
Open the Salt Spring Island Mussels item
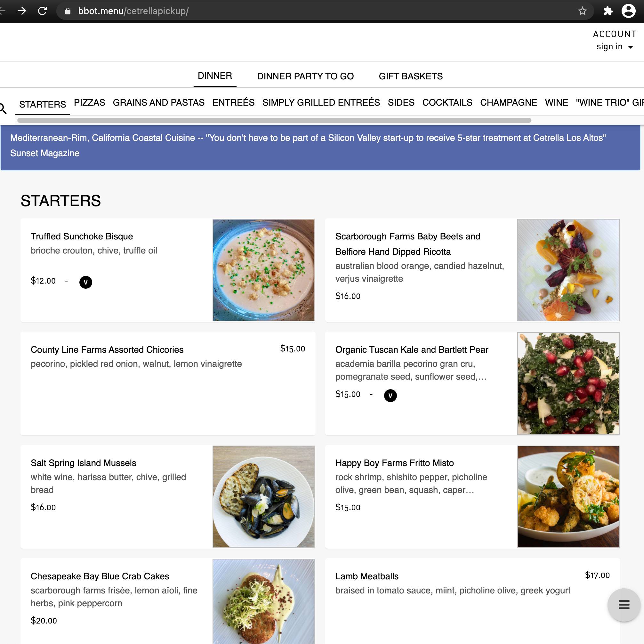[x=168, y=497]
